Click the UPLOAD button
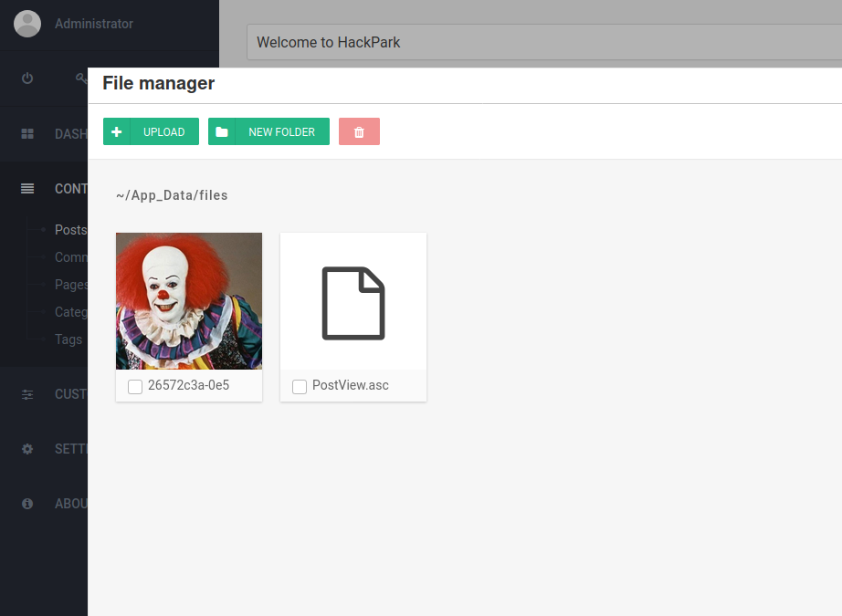Screen dimensions: 842x616 (151, 131)
